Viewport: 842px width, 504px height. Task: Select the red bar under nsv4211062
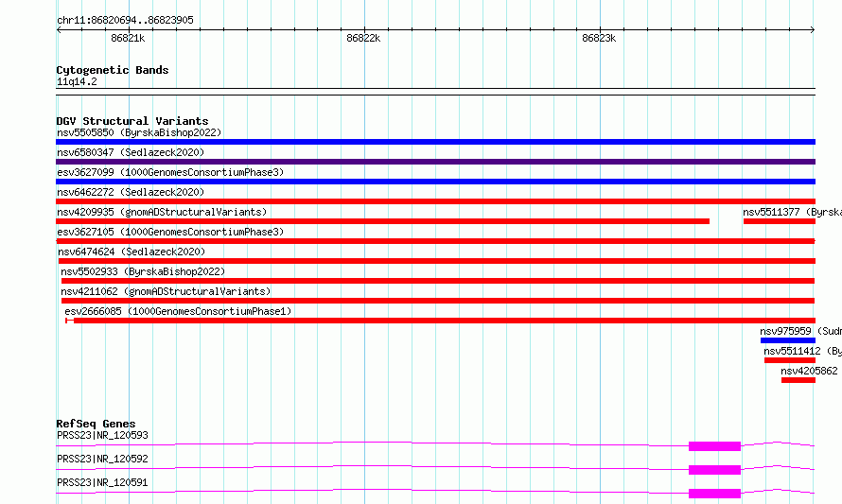(438, 301)
